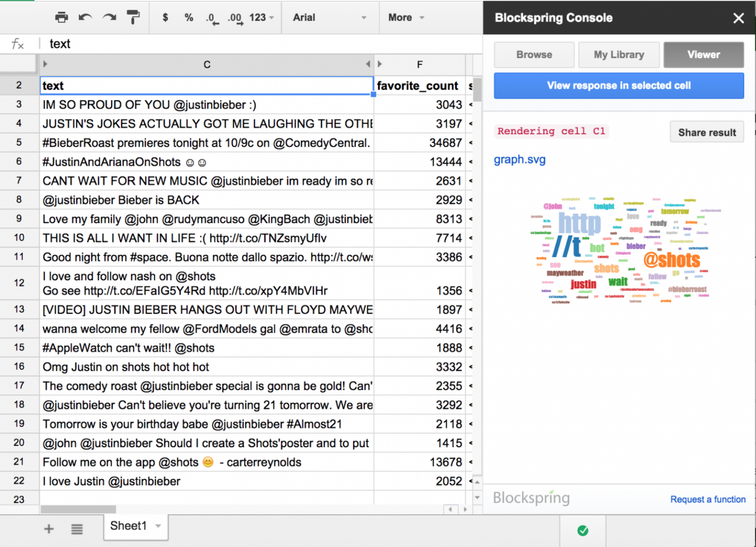This screenshot has width=756, height=547.
Task: Format as percent with % icon
Action: pyautogui.click(x=189, y=17)
